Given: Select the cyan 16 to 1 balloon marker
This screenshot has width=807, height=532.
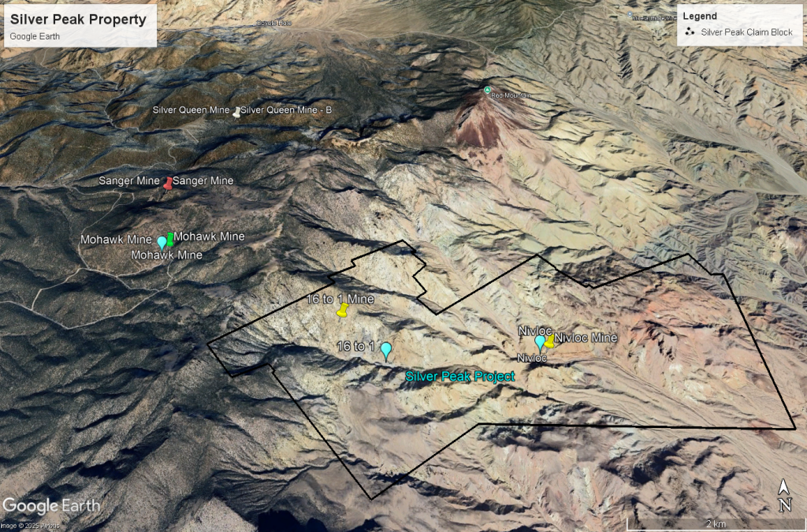Looking at the screenshot, I should [x=386, y=351].
